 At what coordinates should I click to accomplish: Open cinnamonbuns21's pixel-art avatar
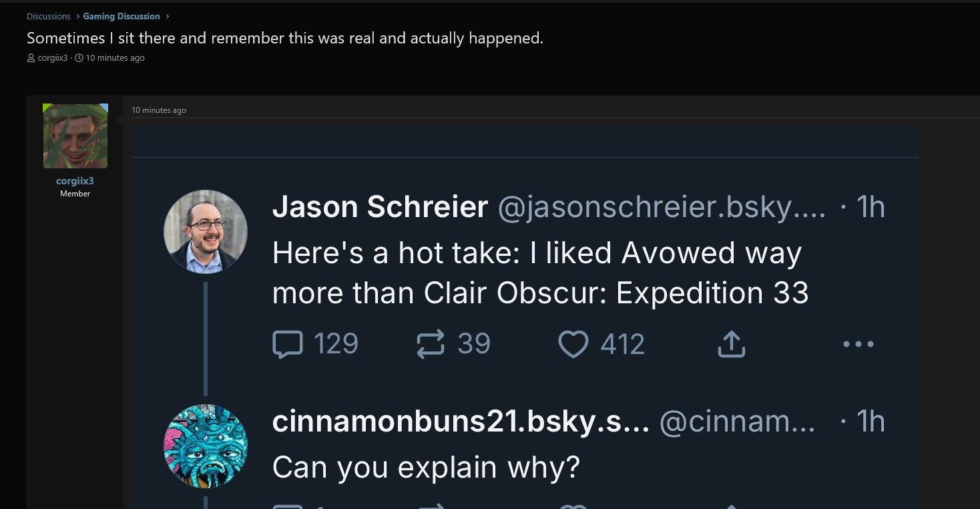(x=206, y=446)
